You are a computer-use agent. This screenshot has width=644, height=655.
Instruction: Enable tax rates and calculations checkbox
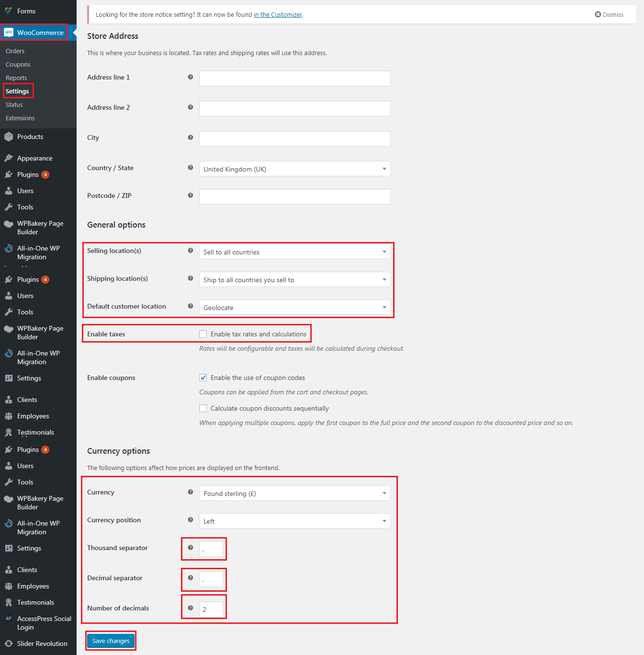pos(203,334)
